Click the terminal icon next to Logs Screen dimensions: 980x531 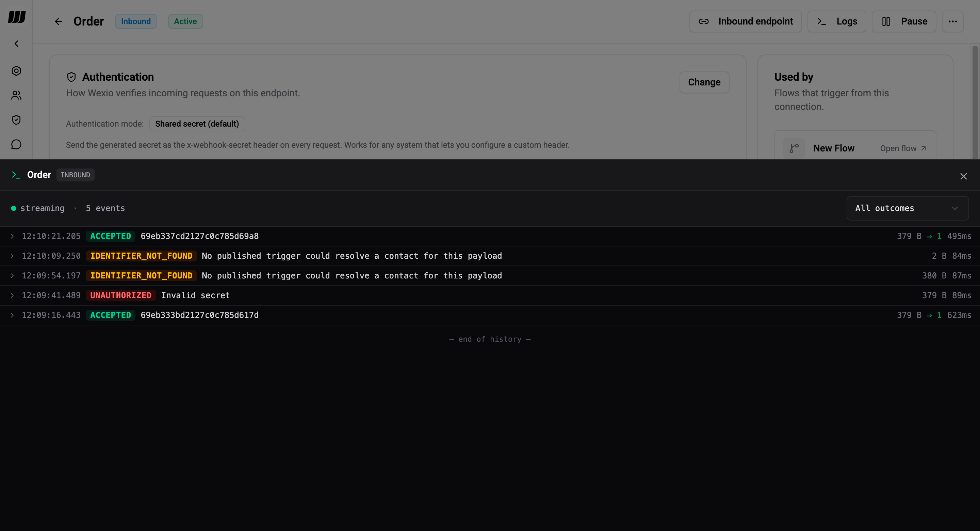coord(822,22)
